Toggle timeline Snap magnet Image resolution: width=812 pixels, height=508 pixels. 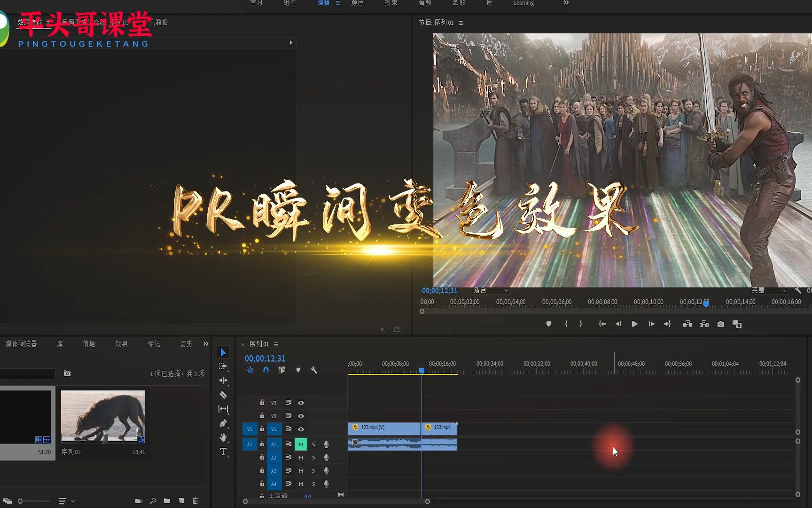tap(266, 370)
